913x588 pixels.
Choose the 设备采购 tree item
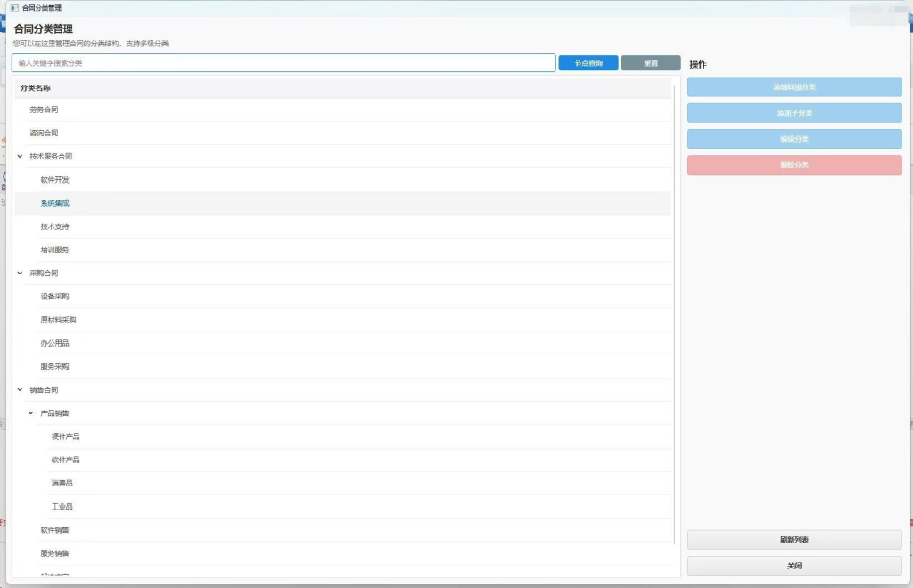(54, 297)
